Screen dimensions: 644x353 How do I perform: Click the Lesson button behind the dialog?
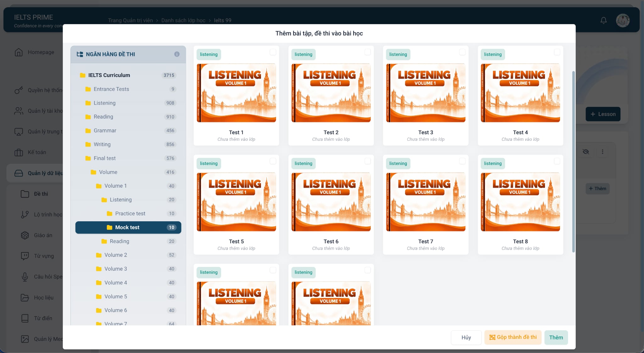[x=603, y=114]
